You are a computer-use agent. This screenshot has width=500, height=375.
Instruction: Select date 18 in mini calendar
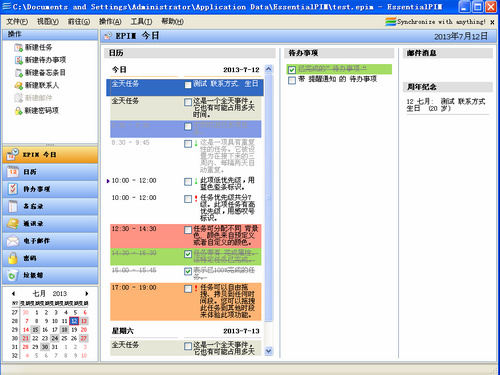(65, 330)
